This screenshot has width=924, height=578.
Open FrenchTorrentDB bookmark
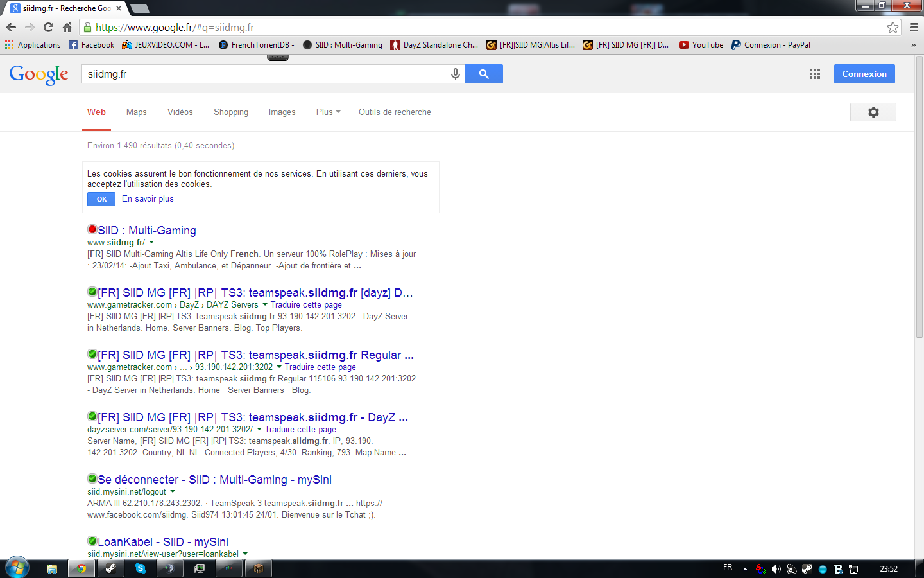[257, 45]
